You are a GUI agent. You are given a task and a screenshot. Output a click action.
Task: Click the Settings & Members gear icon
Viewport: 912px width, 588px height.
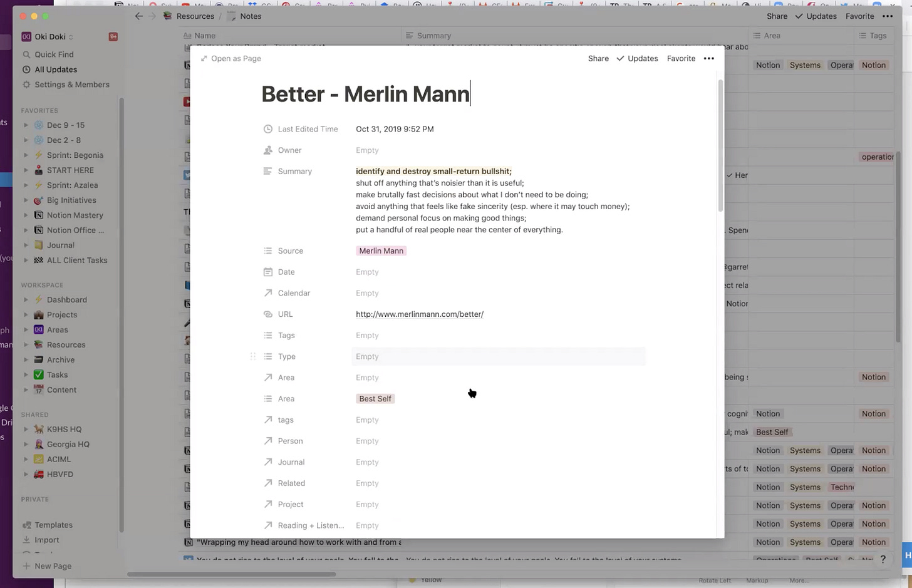(26, 85)
